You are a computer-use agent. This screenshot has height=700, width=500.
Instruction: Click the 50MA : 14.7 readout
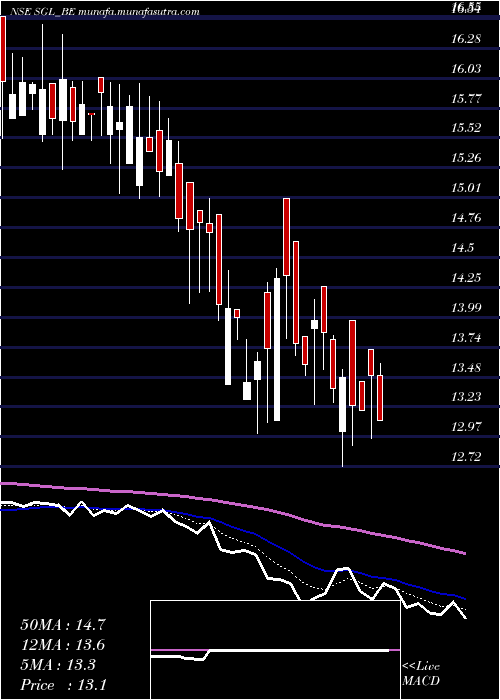pyautogui.click(x=63, y=625)
